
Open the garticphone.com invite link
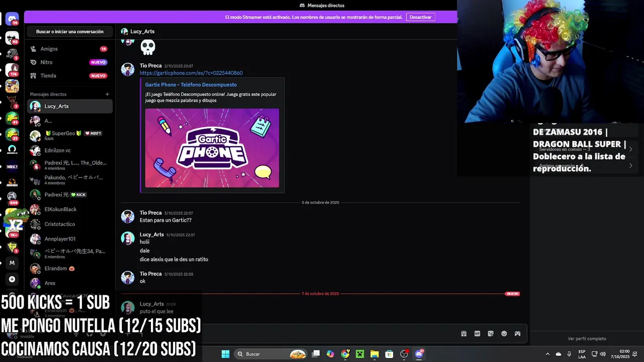(191, 73)
